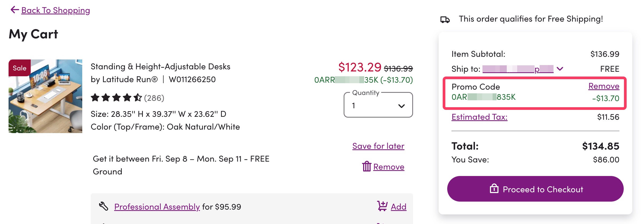Open the Estimated Tax details link
This screenshot has width=644, height=224.
pyautogui.click(x=479, y=117)
